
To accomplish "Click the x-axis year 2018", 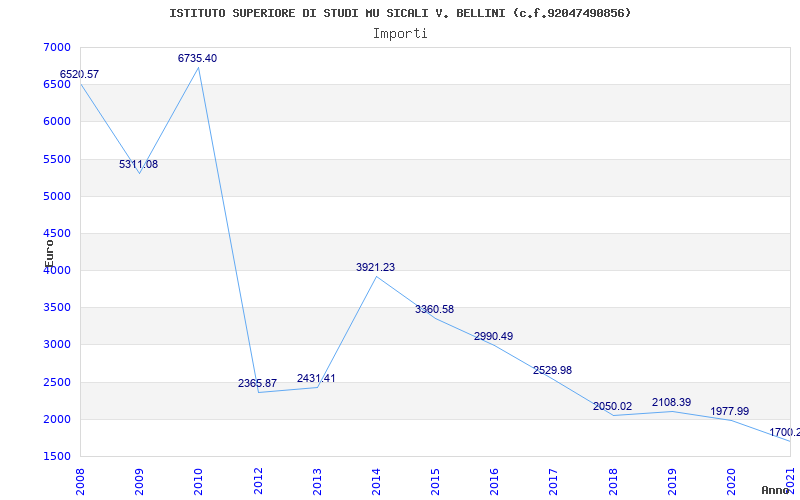I will click(613, 482).
